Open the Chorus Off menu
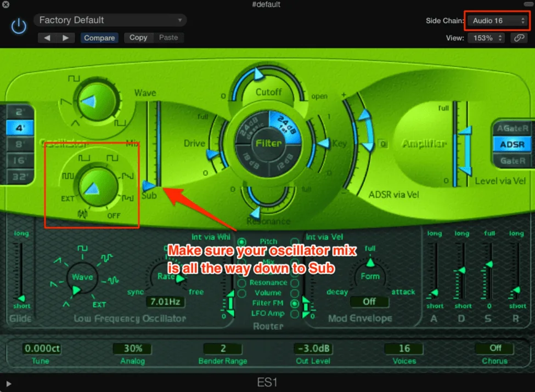Viewport: 535px width, 392px height. click(x=495, y=348)
